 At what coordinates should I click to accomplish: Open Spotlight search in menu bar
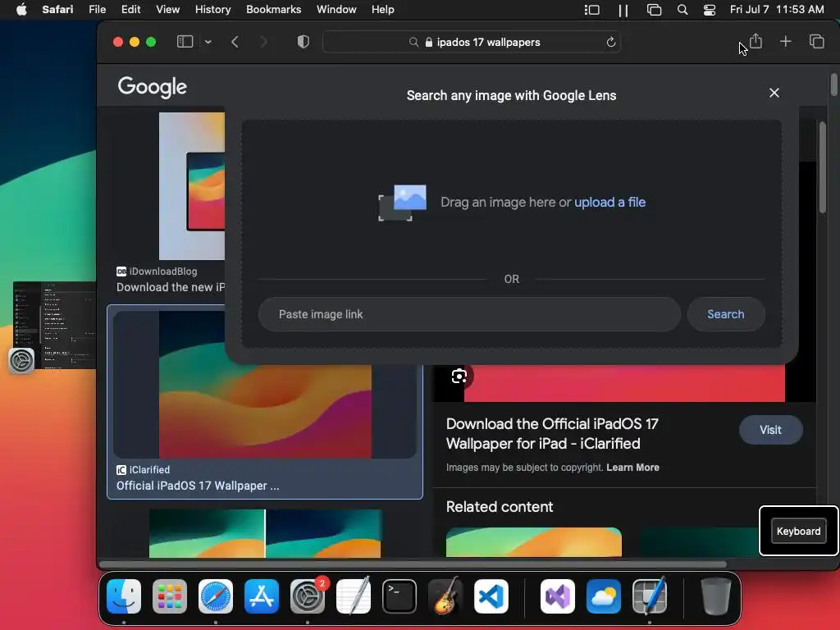pyautogui.click(x=682, y=10)
